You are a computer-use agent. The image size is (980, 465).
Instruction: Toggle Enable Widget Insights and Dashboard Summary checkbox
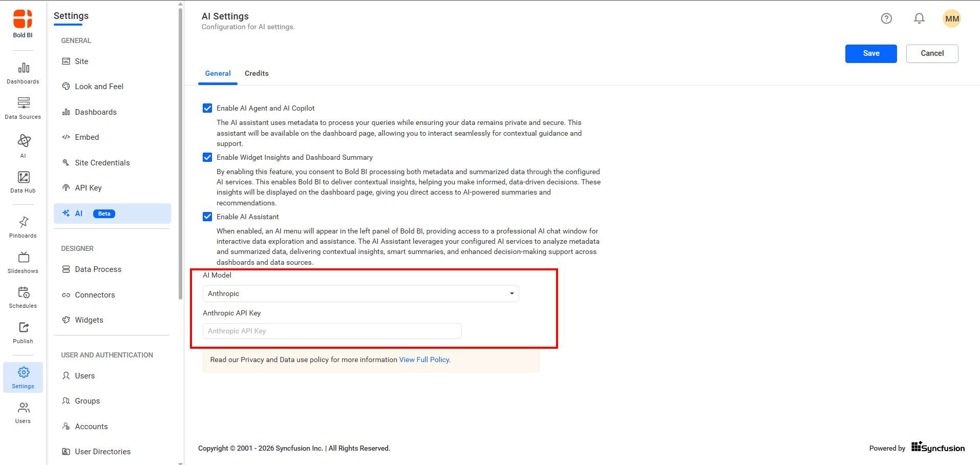(x=207, y=157)
